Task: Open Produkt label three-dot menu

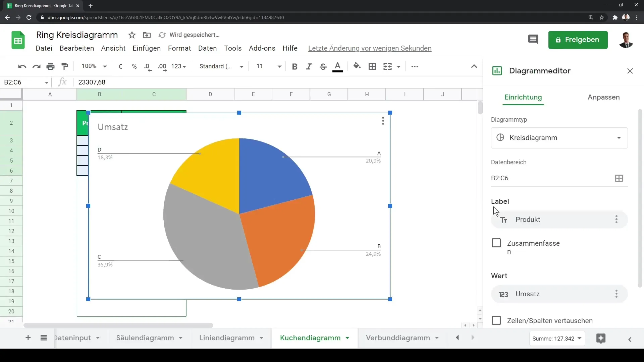Action: (x=616, y=220)
